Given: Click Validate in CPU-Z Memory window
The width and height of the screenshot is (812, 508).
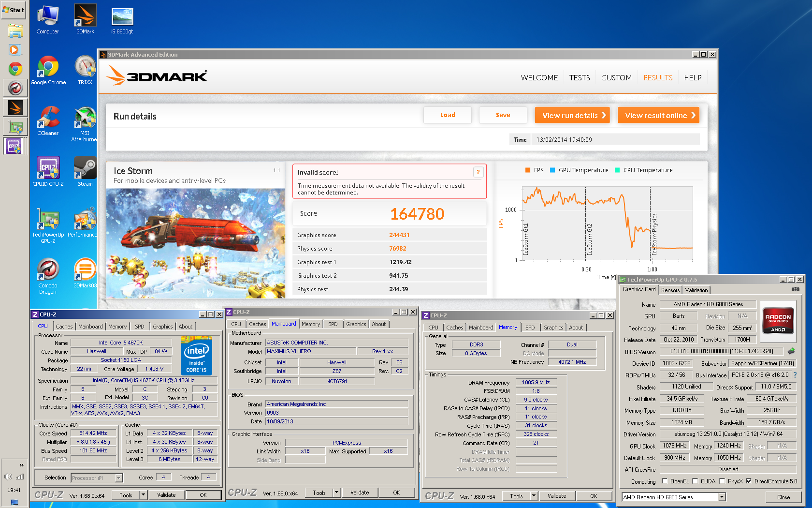Looking at the screenshot, I should pos(557,496).
